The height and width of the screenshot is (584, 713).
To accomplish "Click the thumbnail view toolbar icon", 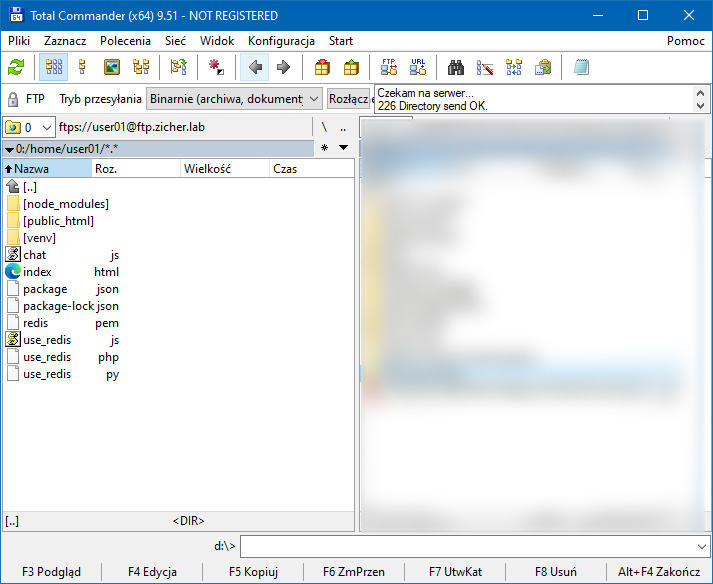I will click(112, 68).
